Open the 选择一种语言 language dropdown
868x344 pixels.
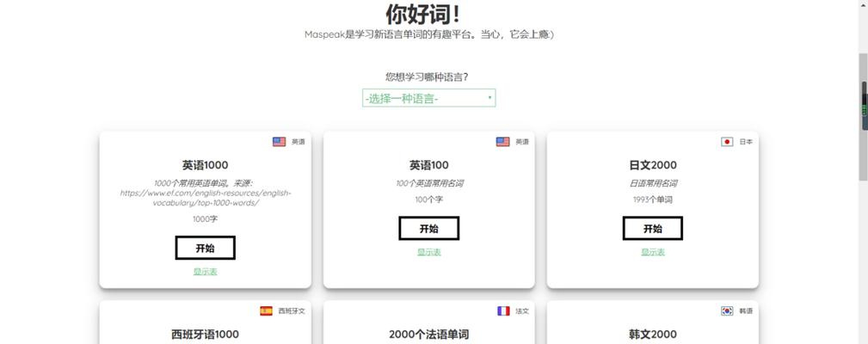[428, 98]
